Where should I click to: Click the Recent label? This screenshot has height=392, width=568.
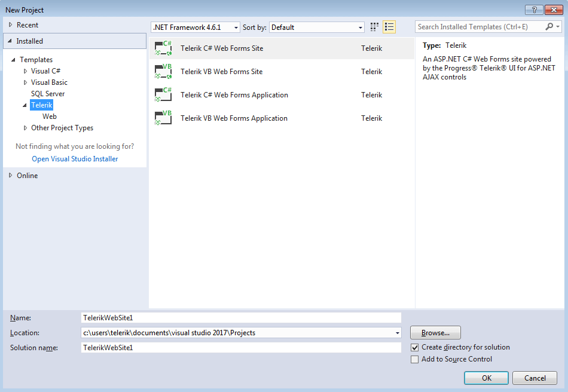click(27, 25)
